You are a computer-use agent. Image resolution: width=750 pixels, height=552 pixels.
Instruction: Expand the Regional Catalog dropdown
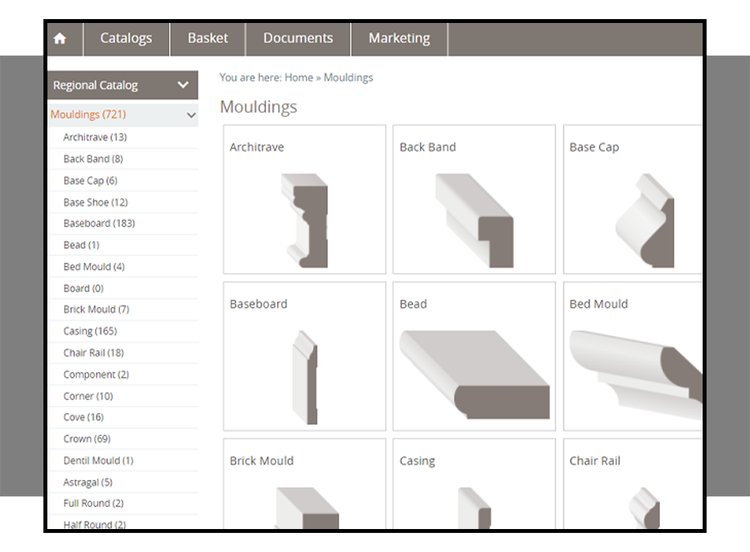(182, 86)
